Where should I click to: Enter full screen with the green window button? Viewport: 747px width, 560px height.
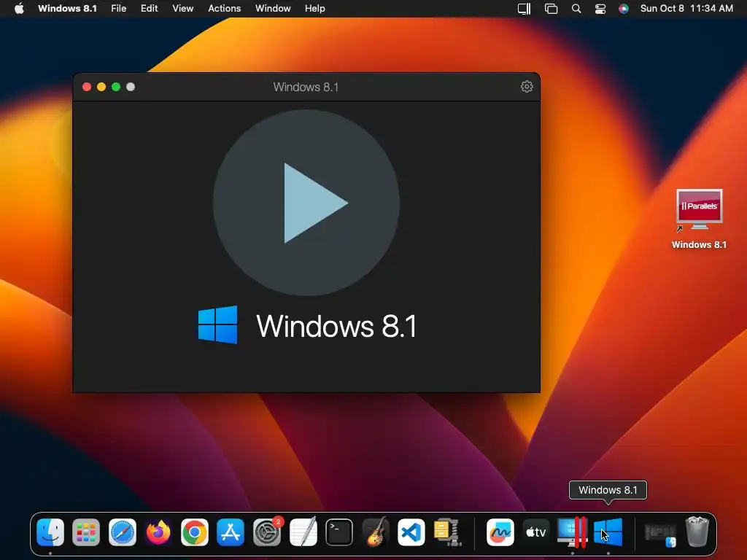tap(116, 87)
